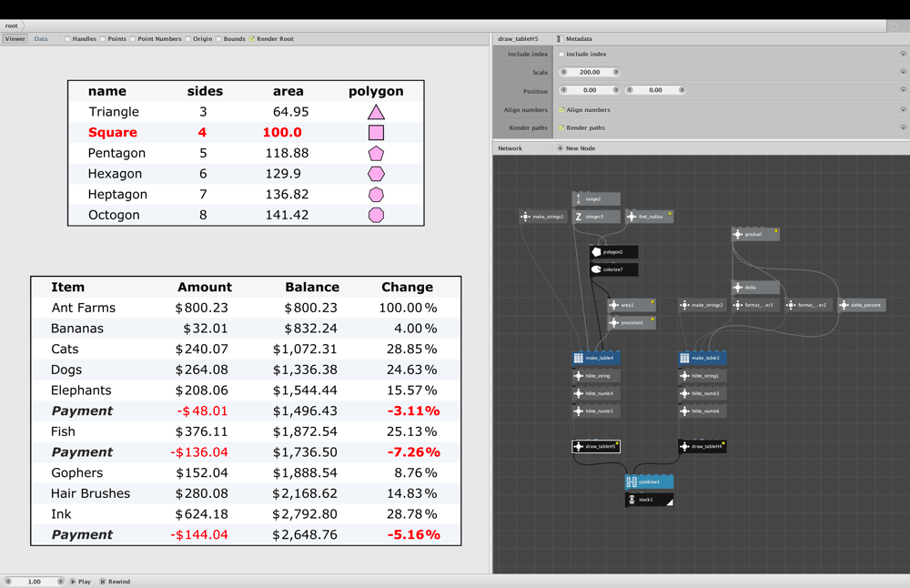
Task: Click the frame number field 1.00
Action: (35, 581)
